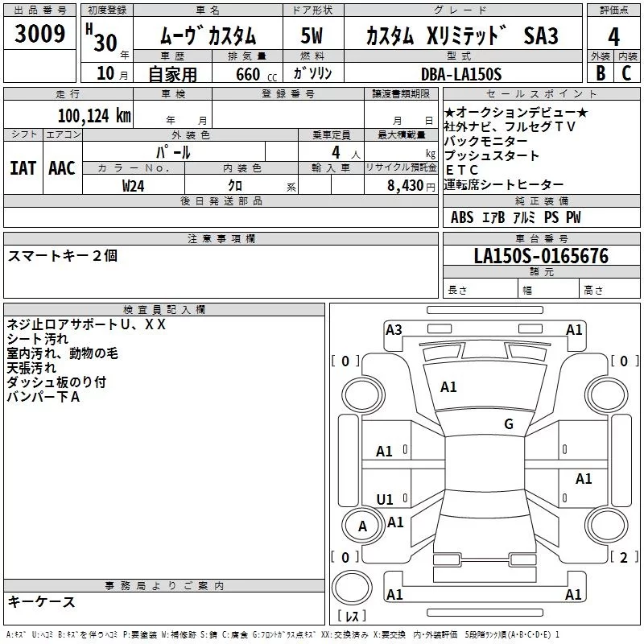The image size is (644, 644).
Task: Click the color code W24
Action: point(134,186)
